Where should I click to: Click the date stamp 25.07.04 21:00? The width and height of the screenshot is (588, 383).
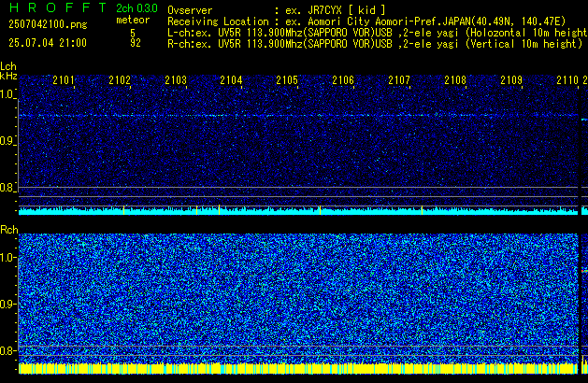pyautogui.click(x=48, y=43)
